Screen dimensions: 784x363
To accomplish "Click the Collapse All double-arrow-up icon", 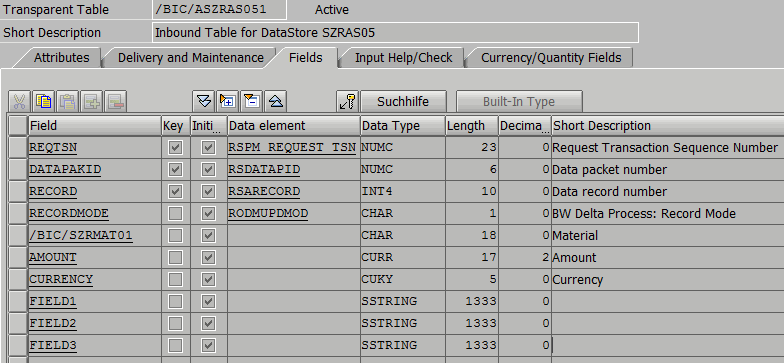I will pyautogui.click(x=276, y=102).
